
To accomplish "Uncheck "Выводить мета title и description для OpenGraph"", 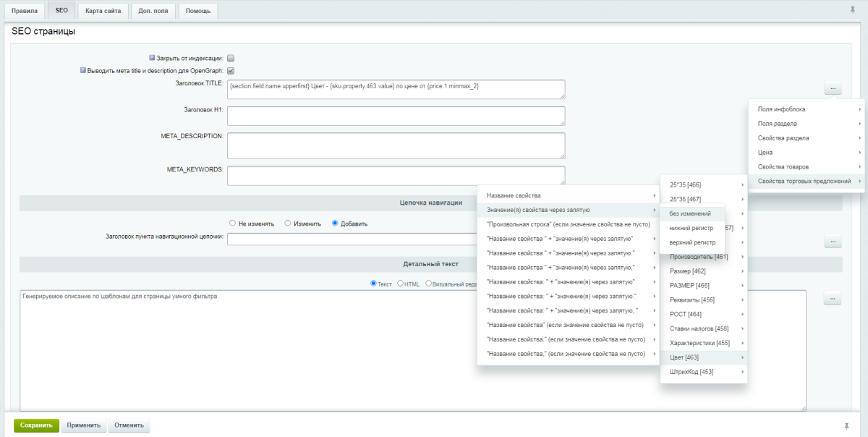I will click(x=231, y=71).
